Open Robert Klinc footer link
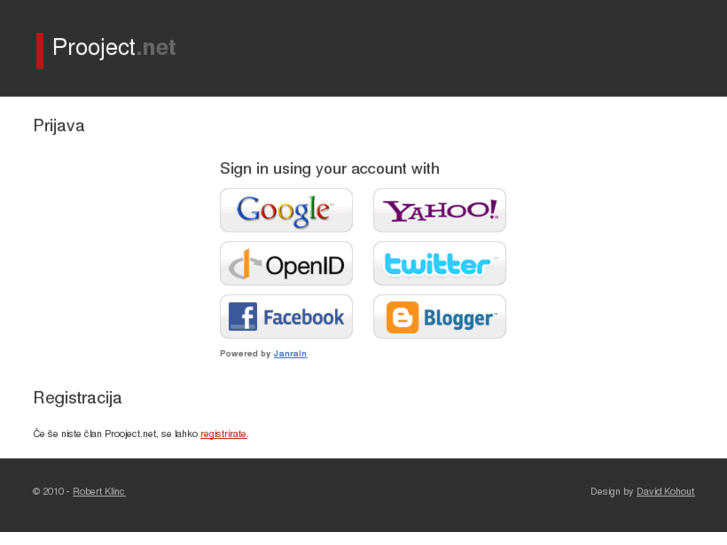Image resolution: width=727 pixels, height=545 pixels. 99,492
